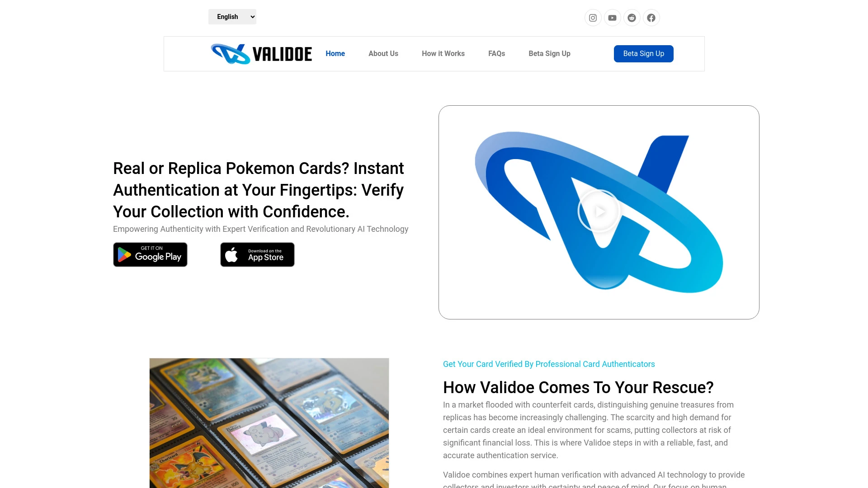Navigate to FAQs section
868x488 pixels.
click(x=496, y=54)
